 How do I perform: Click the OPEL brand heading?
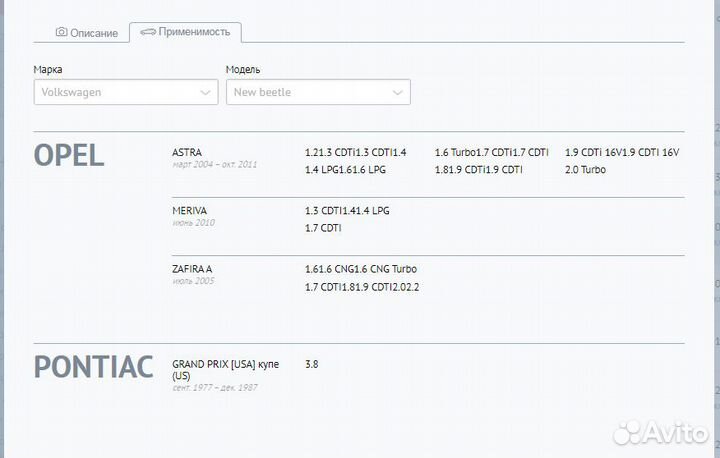[69, 156]
